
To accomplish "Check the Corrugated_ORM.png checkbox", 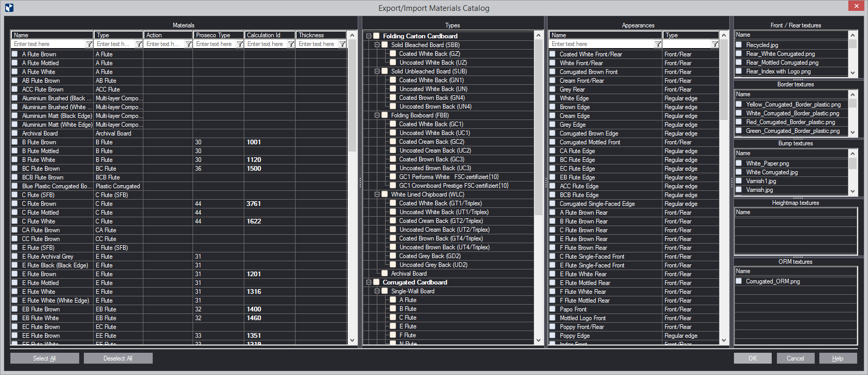I will click(739, 281).
